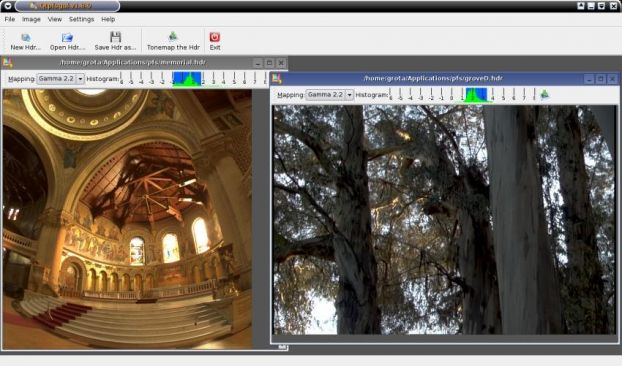Click the groveD.hdr title bar path
Image resolution: width=622 pixels, height=366 pixels.
tap(433, 79)
